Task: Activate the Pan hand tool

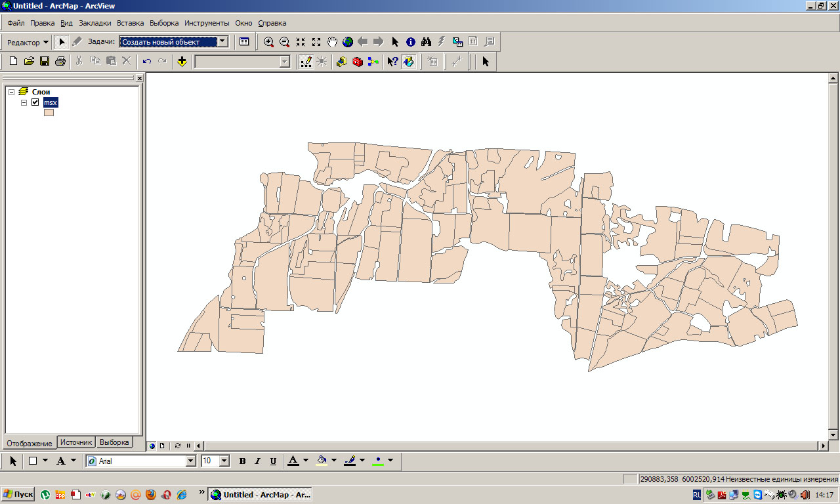Action: tap(333, 41)
